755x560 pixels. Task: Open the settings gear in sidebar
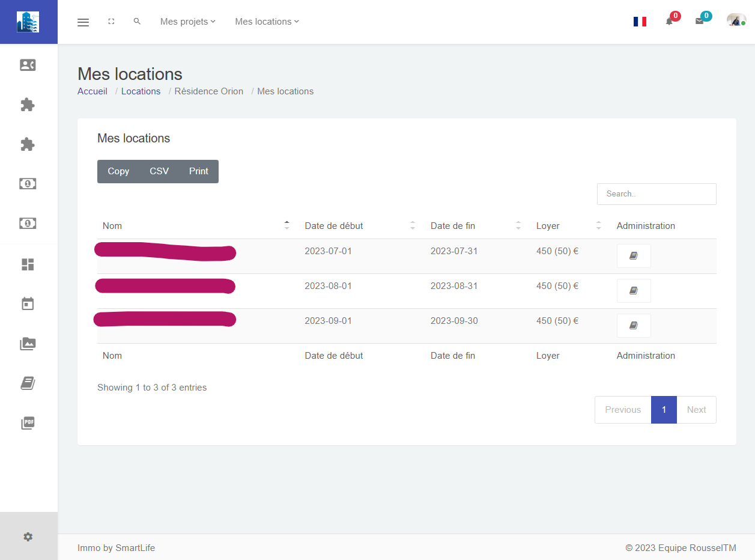tap(28, 537)
